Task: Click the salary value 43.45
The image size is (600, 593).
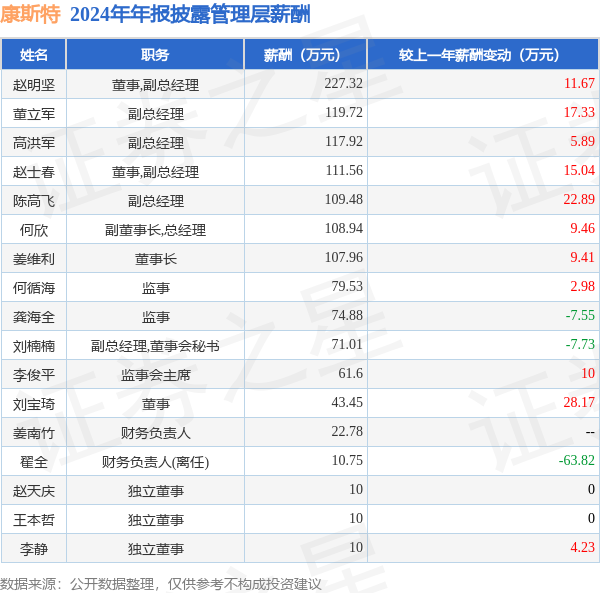Action: pyautogui.click(x=347, y=402)
